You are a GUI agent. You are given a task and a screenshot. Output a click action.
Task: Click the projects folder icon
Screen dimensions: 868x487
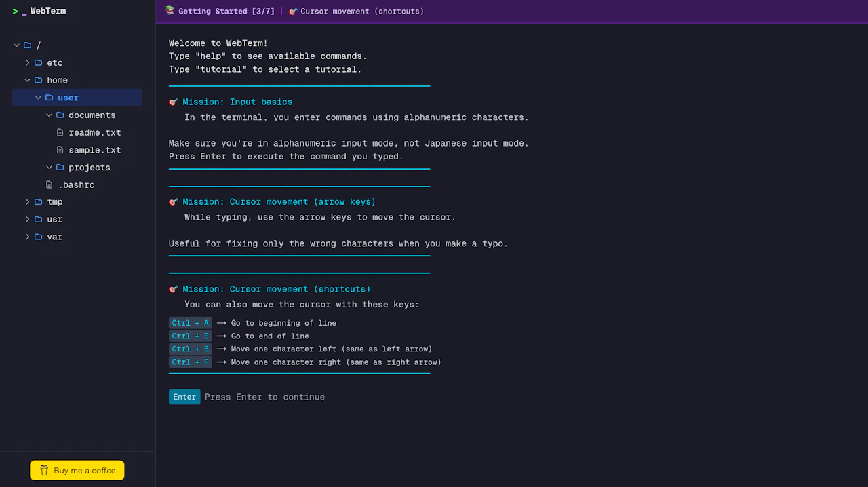point(60,168)
